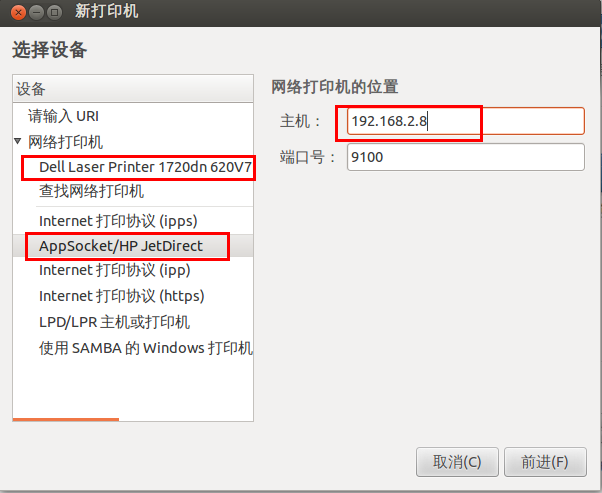Screen dimensions: 602x493
Task: Select the 网络打印机 category row
Action: click(133, 142)
